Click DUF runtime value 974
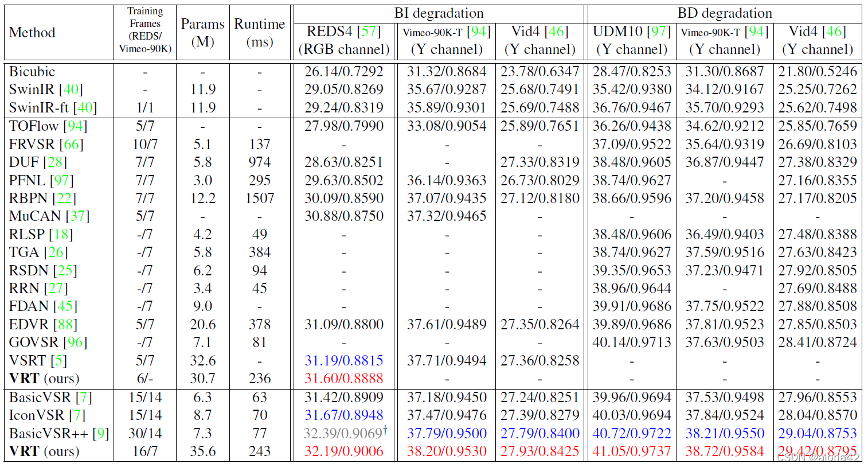 point(260,162)
